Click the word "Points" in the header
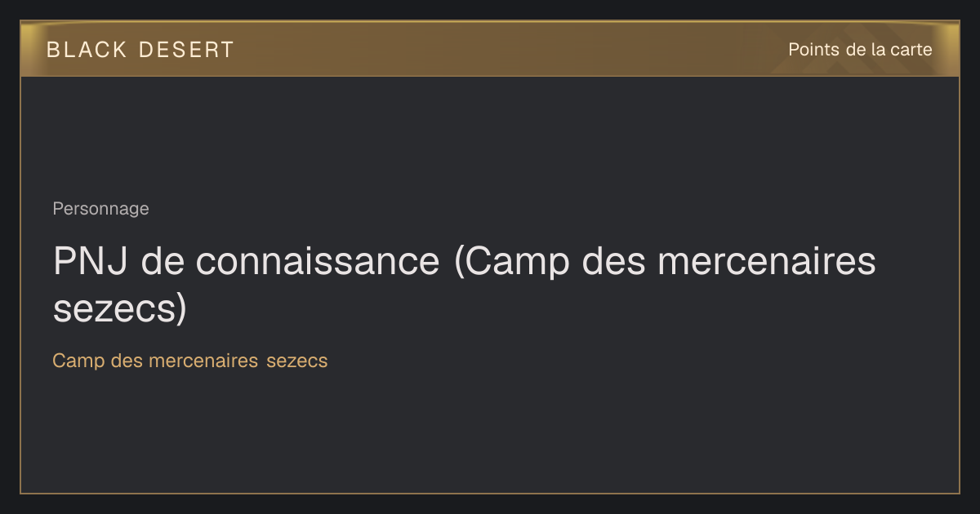The height and width of the screenshot is (514, 980). pyautogui.click(x=813, y=50)
